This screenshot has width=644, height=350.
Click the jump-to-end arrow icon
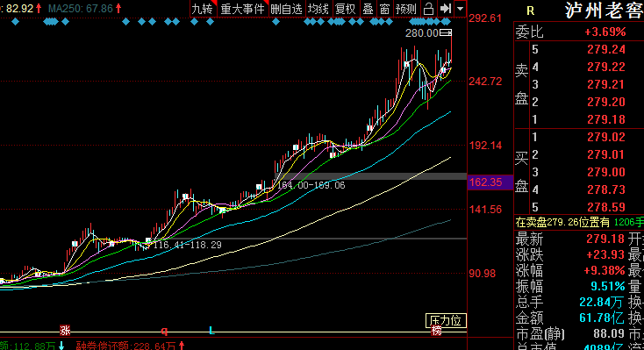click(x=445, y=9)
